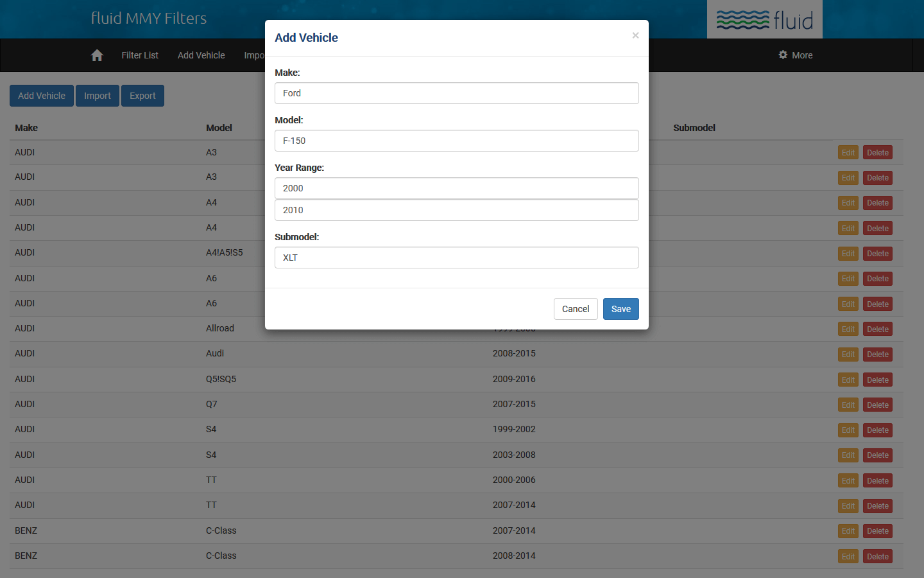Click the Model field with F-150
The image size is (924, 578).
(x=456, y=141)
